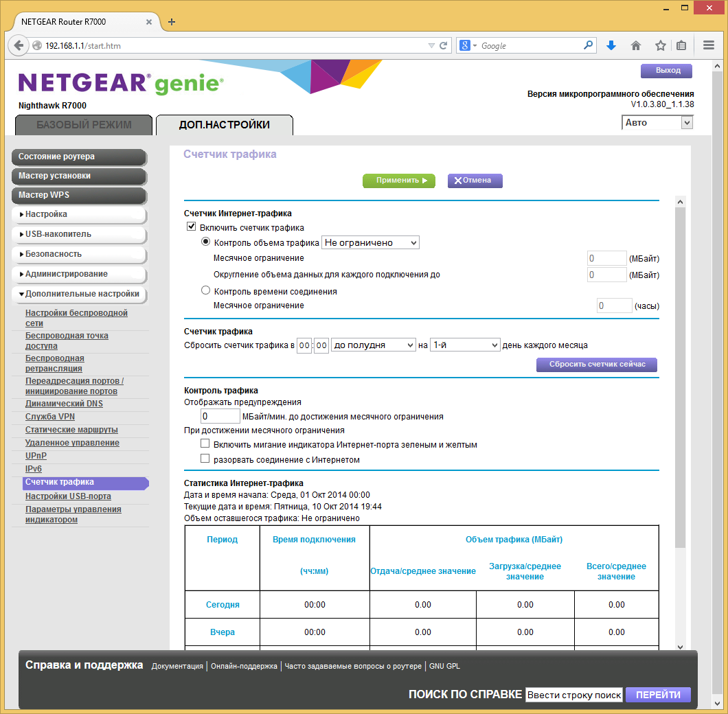Click the inner scrollbar down arrow
The height and width of the screenshot is (714, 728).
pyautogui.click(x=680, y=647)
